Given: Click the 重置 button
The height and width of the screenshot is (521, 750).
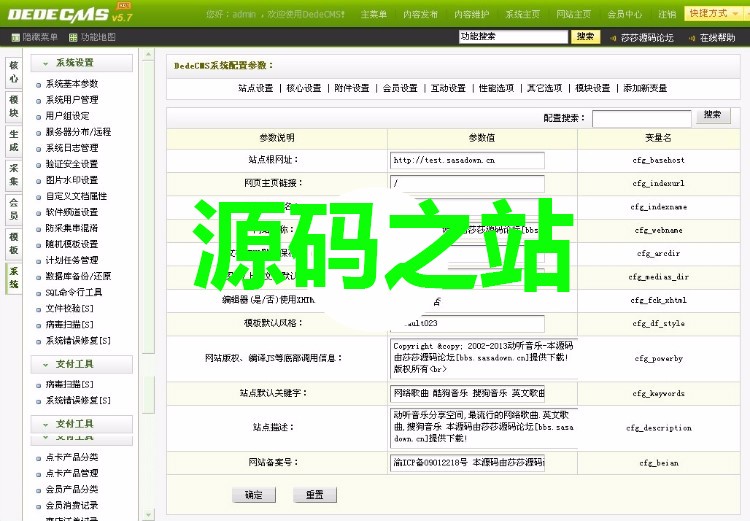Looking at the screenshot, I should pyautogui.click(x=315, y=495).
